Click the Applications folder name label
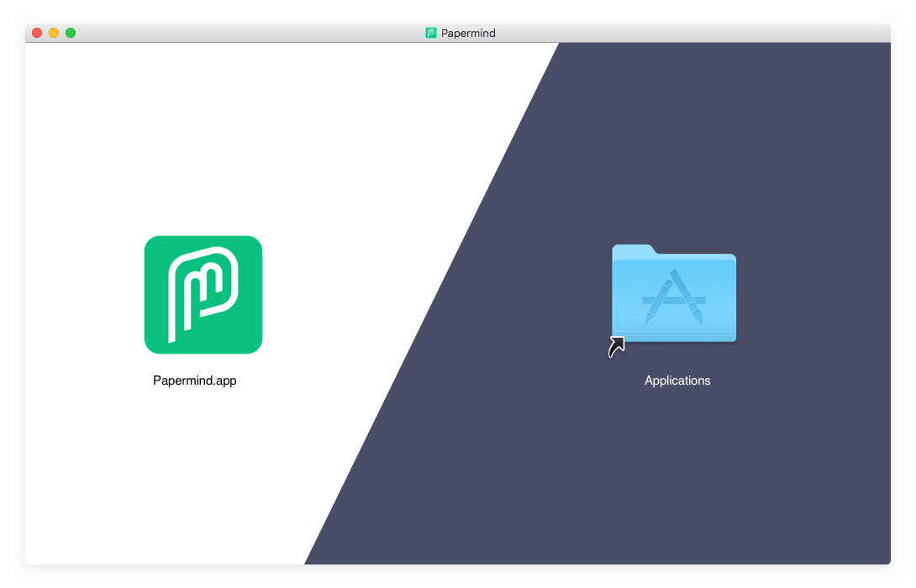The image size is (916, 588). pyautogui.click(x=677, y=381)
